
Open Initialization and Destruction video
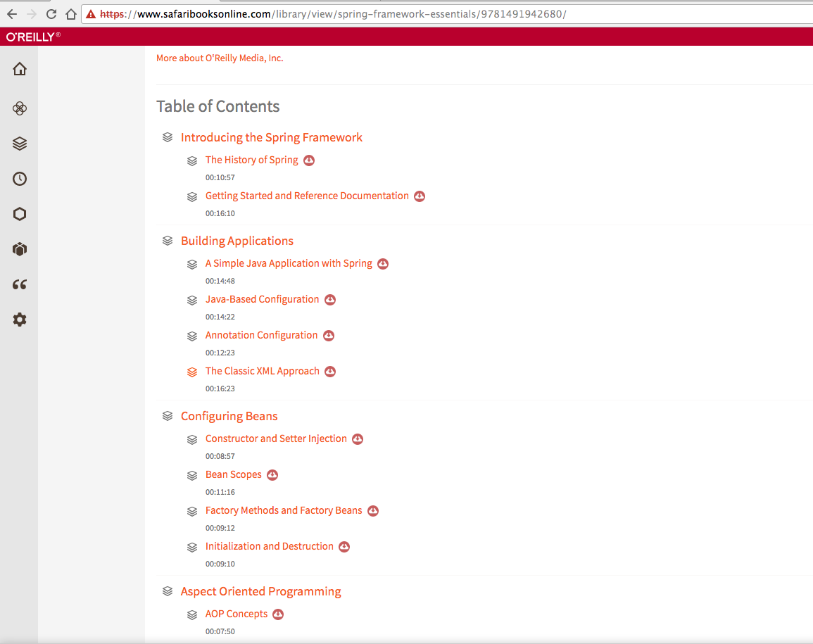point(269,546)
